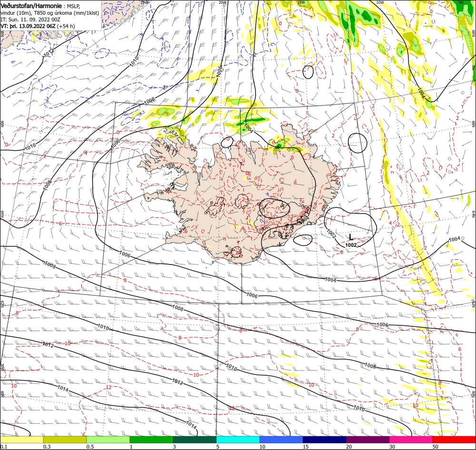This screenshot has width=476, height=450.
Task: Click the '20' legend scale value
Action: click(349, 447)
